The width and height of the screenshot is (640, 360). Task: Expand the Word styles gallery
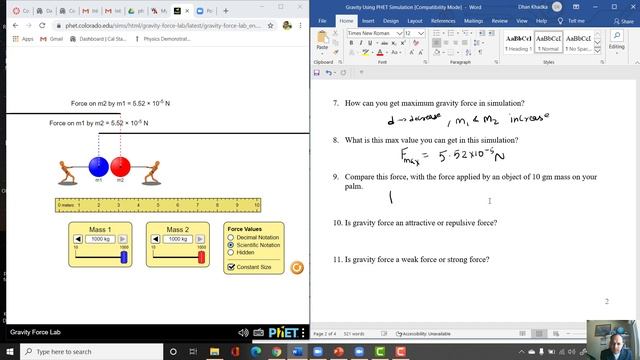[597, 51]
